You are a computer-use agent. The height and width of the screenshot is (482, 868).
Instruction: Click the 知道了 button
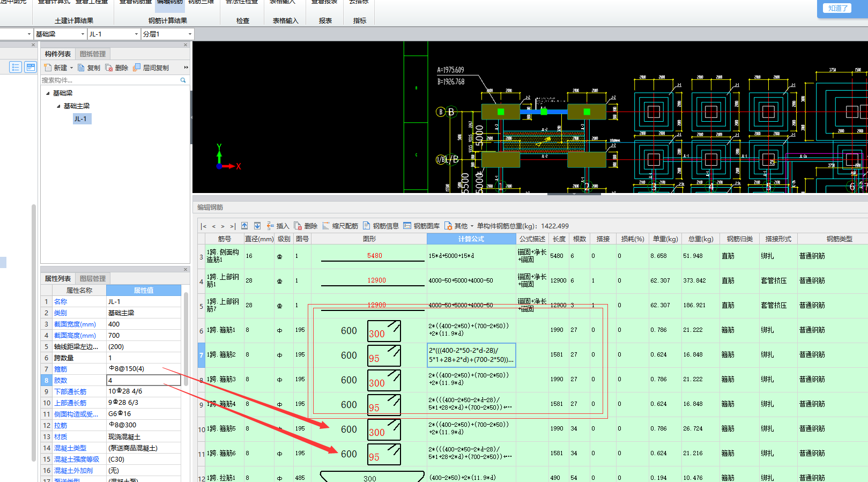click(837, 8)
